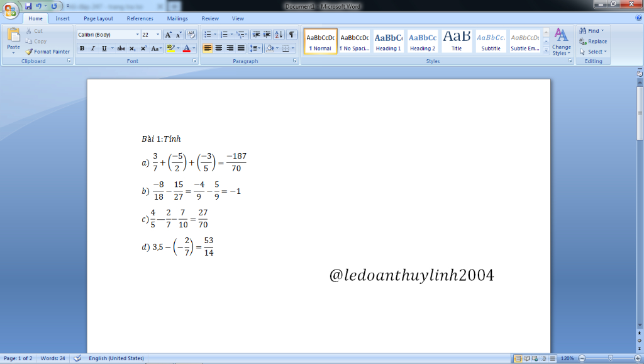
Task: Expand the Styles gallery
Action: pyautogui.click(x=546, y=50)
